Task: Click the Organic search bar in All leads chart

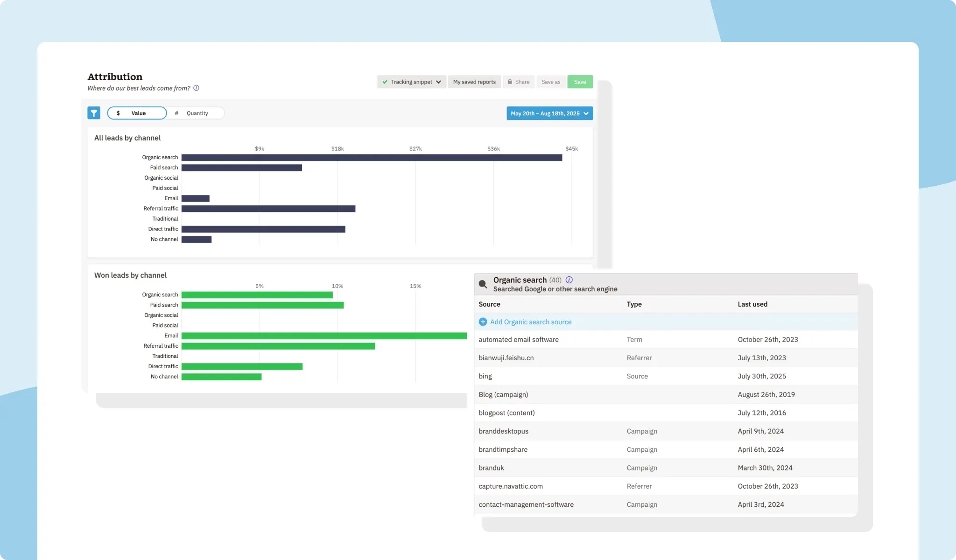Action: pos(372,157)
